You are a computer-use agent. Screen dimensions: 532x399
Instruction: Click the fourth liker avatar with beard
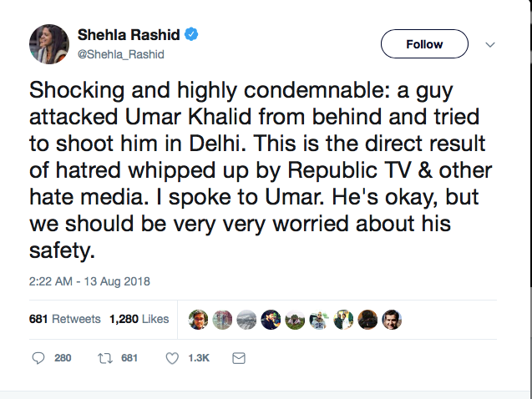tap(271, 320)
